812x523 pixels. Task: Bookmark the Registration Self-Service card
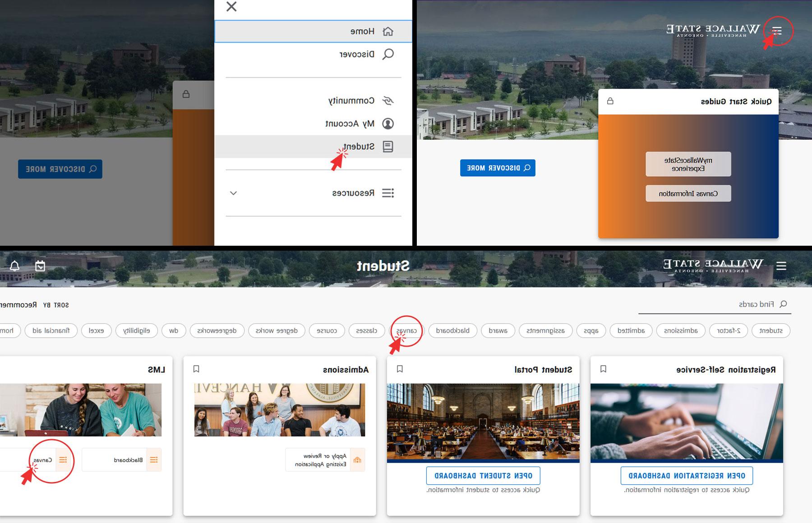603,369
